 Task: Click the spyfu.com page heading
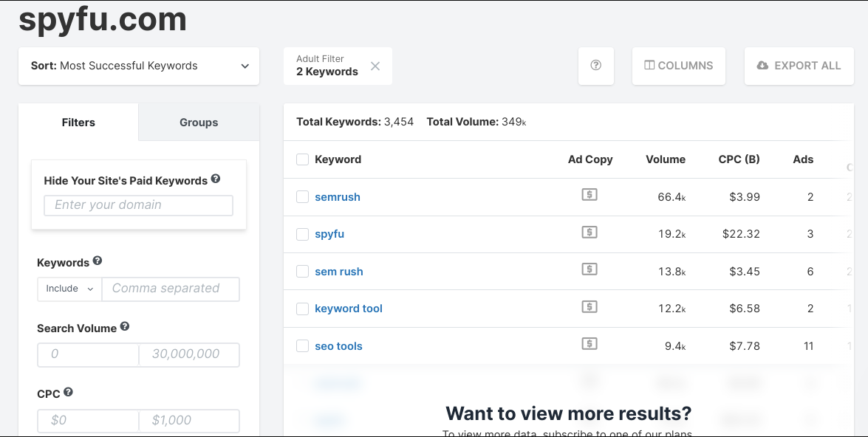point(103,21)
